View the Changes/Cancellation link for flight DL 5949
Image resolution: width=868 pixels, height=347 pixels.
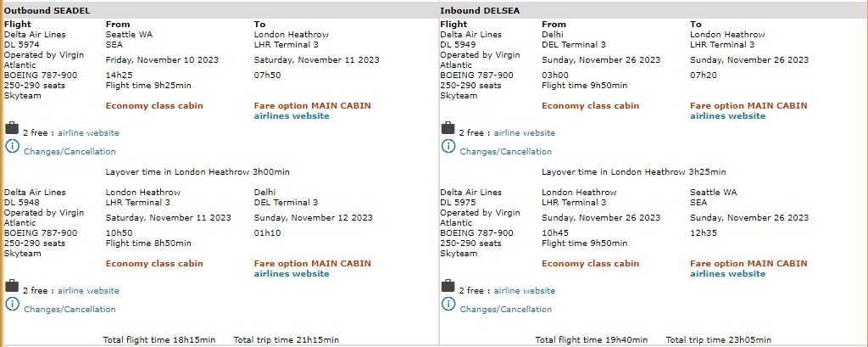tap(505, 152)
